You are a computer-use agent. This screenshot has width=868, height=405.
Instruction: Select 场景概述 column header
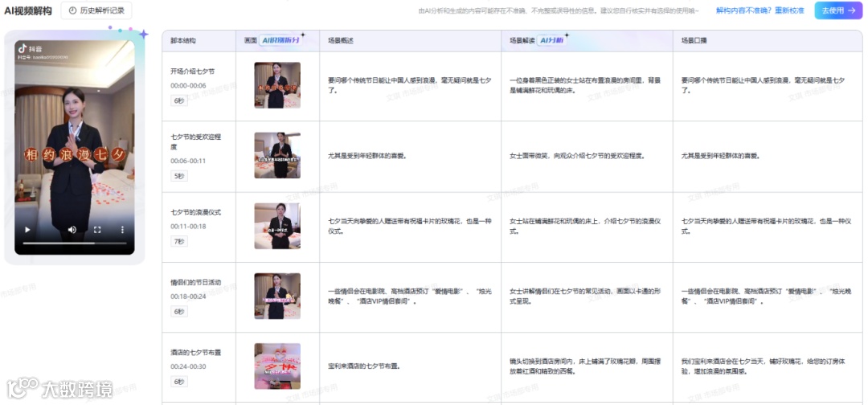(341, 41)
